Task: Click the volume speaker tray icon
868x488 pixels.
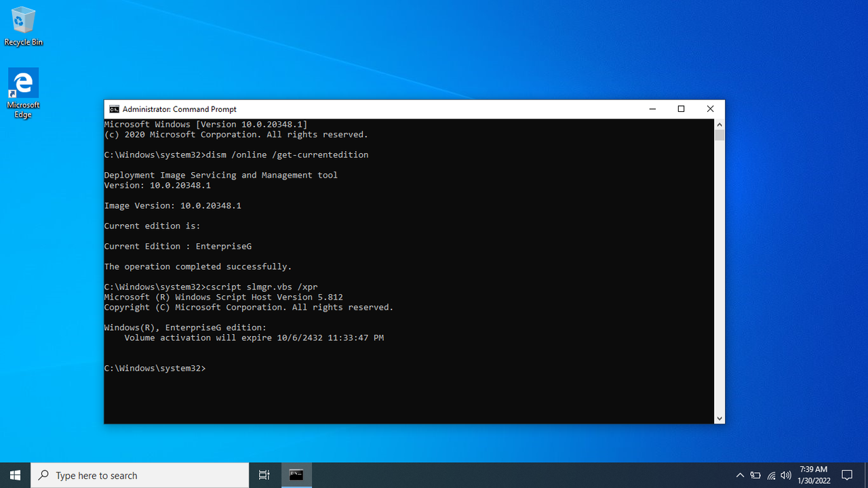Action: [786, 475]
